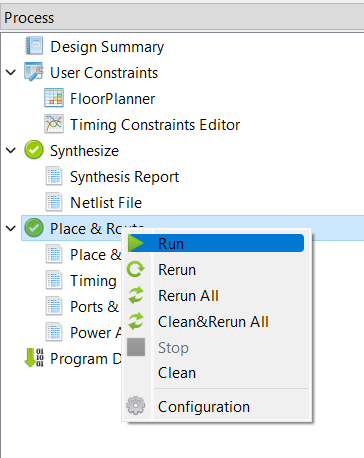Screen dimensions: 364x458
Task: Click the Power report label
Action: click(96, 333)
